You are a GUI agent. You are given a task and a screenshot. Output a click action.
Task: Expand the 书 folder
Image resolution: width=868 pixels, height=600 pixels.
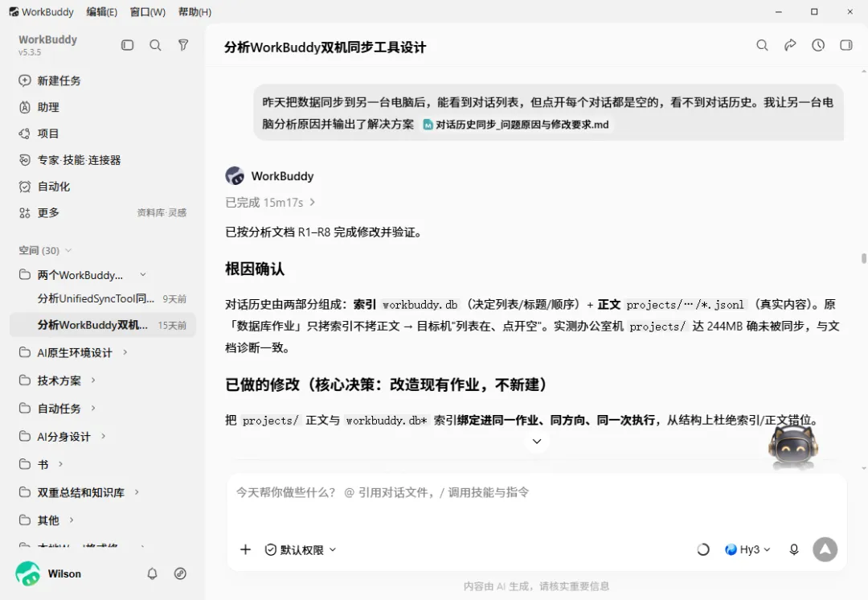[x=60, y=464]
